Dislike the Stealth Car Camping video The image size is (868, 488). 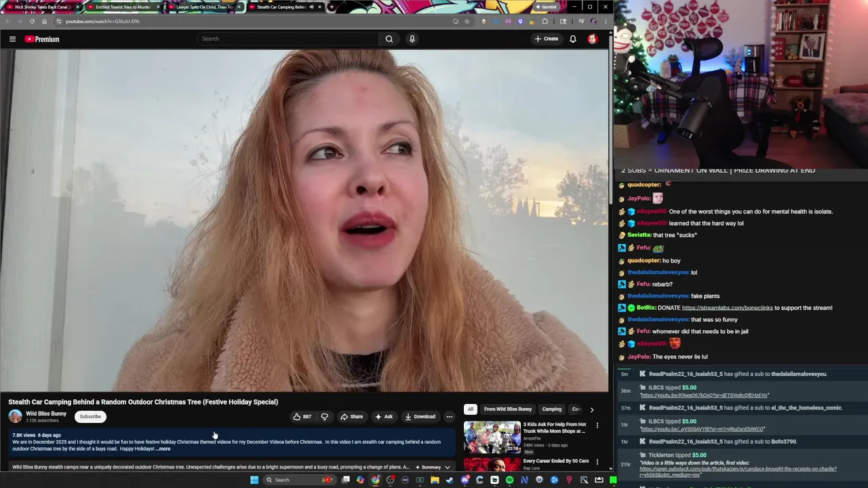click(x=324, y=417)
